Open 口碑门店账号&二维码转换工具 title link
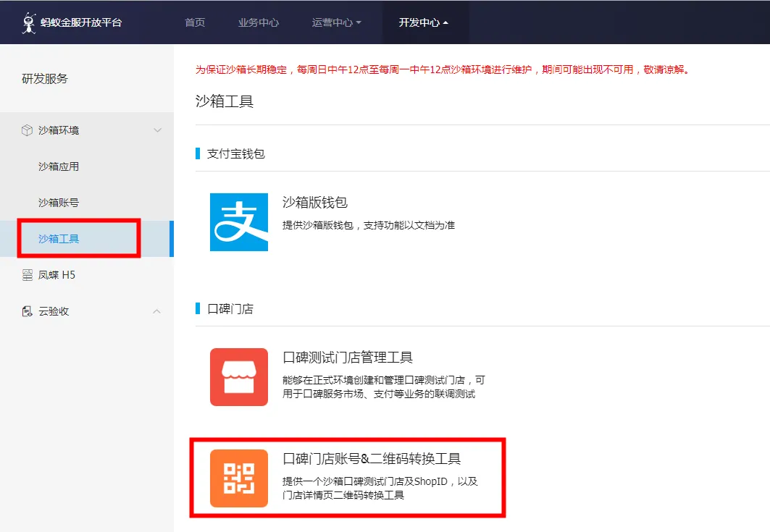The image size is (770, 532). pyautogui.click(x=372, y=458)
